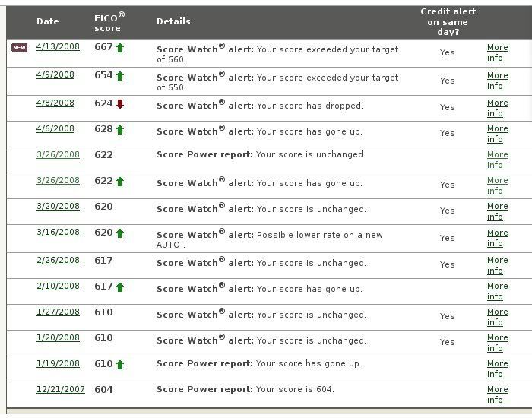Click red down arrow next to score 624
The image size is (532, 418).
click(120, 103)
